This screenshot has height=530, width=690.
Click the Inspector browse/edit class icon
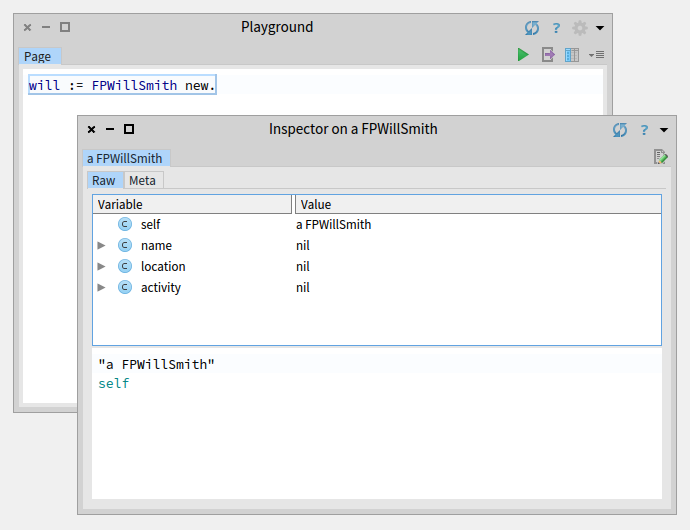pyautogui.click(x=661, y=157)
